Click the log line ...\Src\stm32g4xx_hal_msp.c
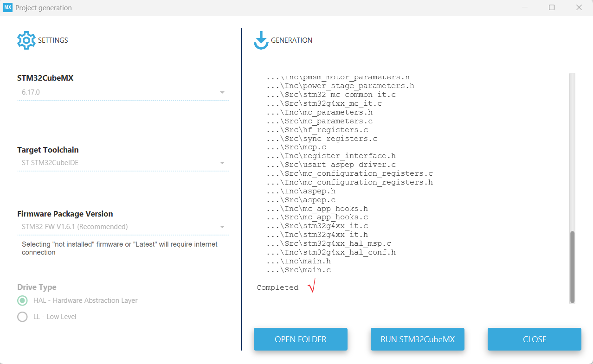The image size is (593, 364). (x=329, y=243)
